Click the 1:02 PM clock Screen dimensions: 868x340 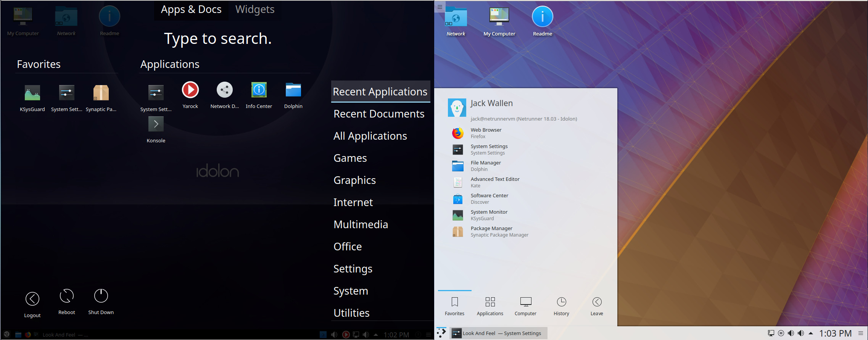pos(396,335)
